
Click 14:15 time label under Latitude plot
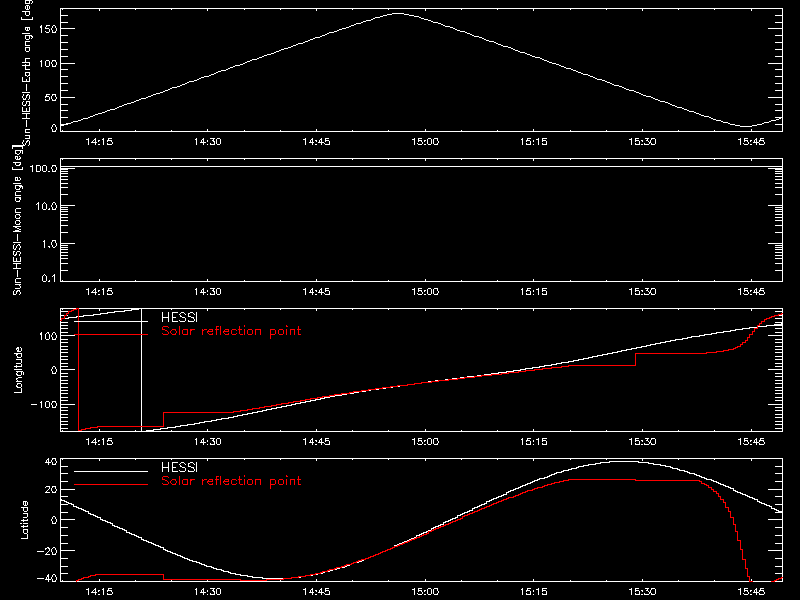(99, 592)
